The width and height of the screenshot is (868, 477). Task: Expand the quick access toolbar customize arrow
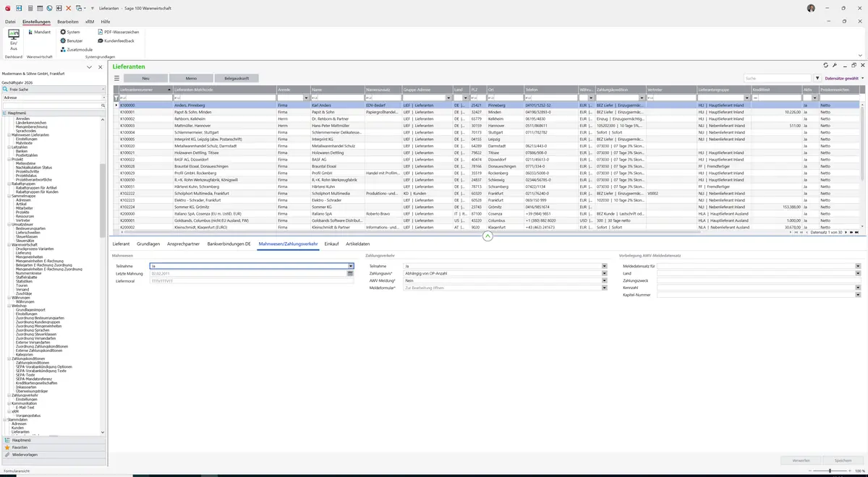[93, 8]
